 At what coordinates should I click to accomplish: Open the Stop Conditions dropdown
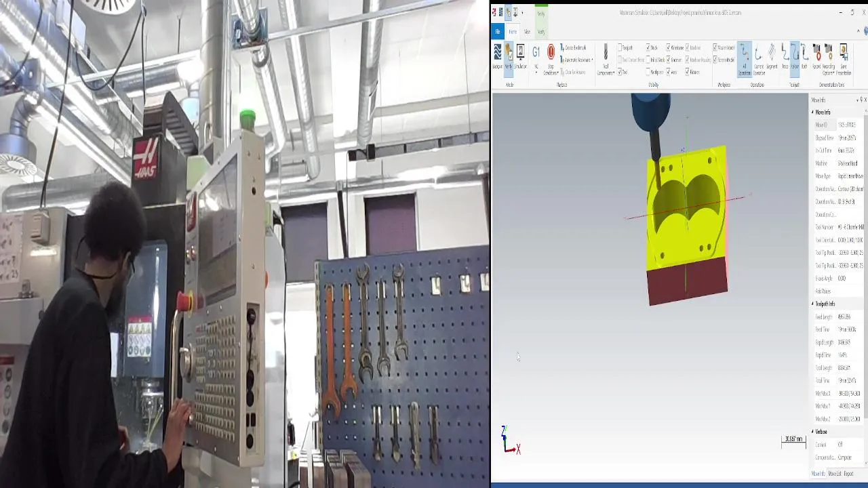pos(551,60)
